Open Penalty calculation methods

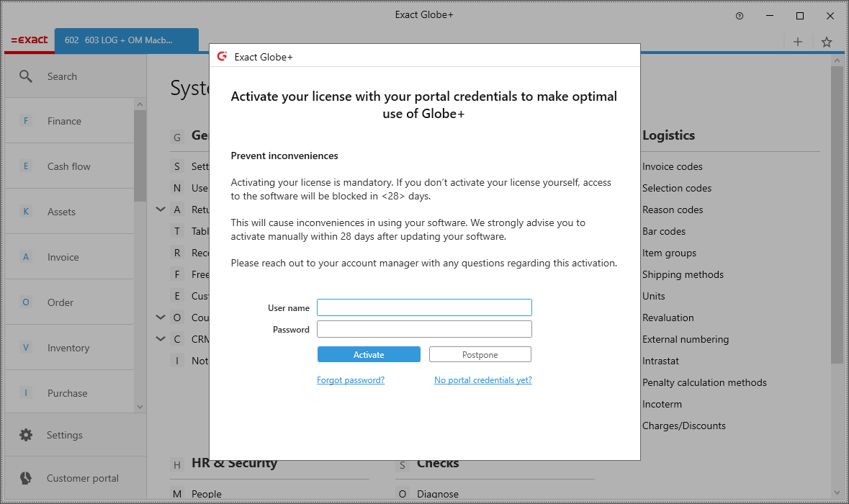pyautogui.click(x=704, y=383)
